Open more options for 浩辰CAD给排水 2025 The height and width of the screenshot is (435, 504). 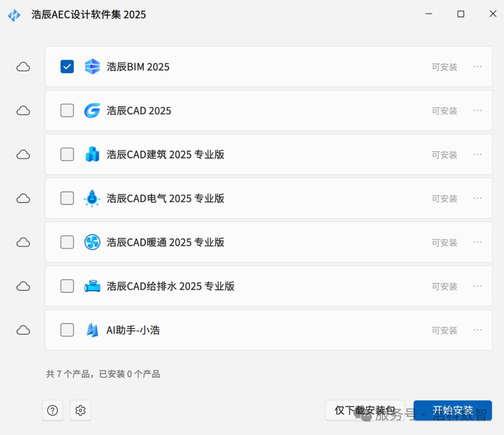(x=477, y=286)
